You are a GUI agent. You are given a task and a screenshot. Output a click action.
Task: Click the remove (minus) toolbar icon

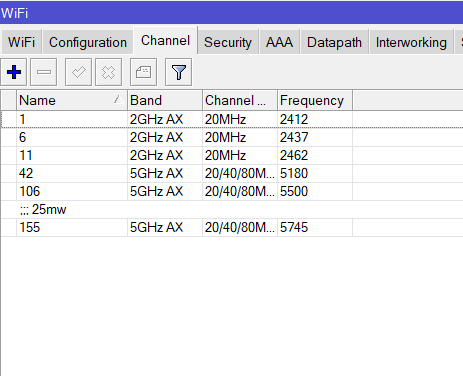tap(44, 72)
